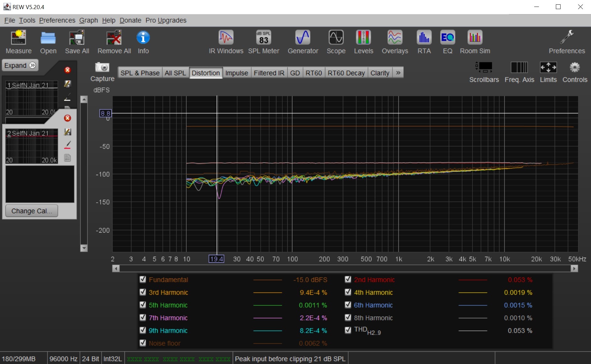The width and height of the screenshot is (591, 364).
Task: Open Preferences wrench icon
Action: (x=567, y=38)
